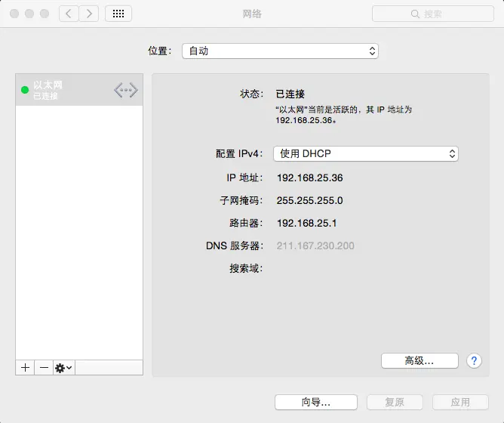Click the 高级… button
The image size is (504, 423).
[419, 360]
